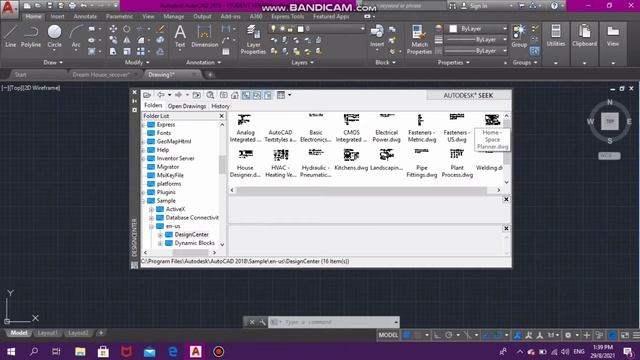Image resolution: width=640 pixels, height=360 pixels.
Task: Switch to the Annotate ribbon tab
Action: [85, 17]
